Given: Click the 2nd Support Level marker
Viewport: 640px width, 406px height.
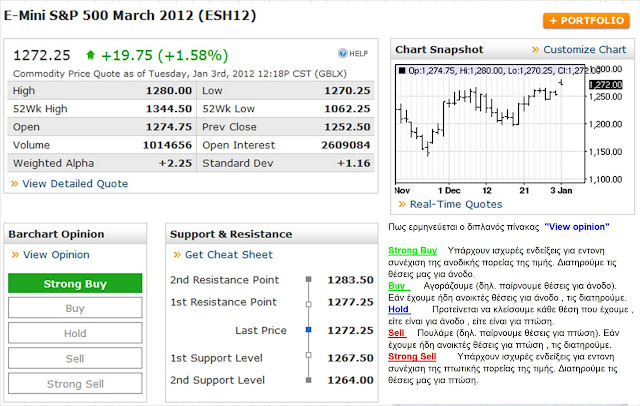Looking at the screenshot, I should [309, 380].
